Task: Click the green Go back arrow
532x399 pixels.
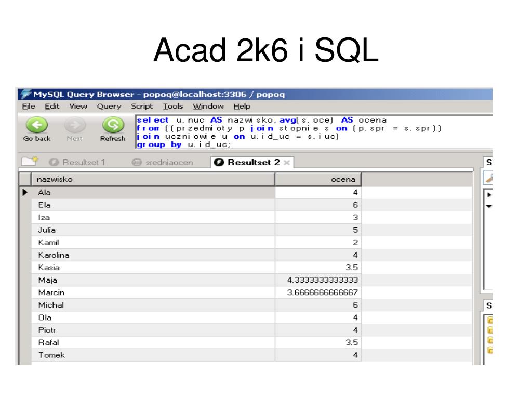Action: coord(37,125)
